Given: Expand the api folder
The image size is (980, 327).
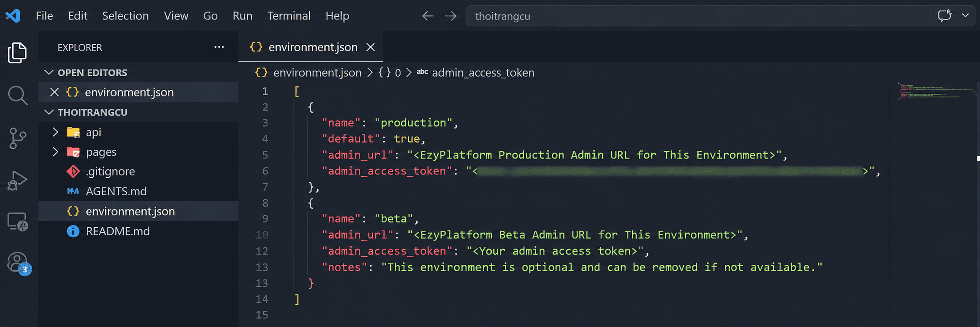Looking at the screenshot, I should [x=139, y=132].
